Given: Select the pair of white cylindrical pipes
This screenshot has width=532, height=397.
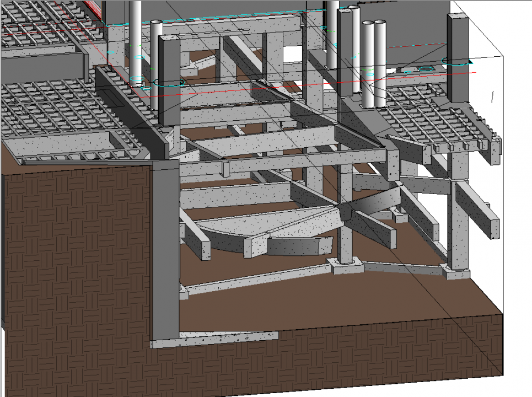Looking at the screenshot, I should click(373, 63).
